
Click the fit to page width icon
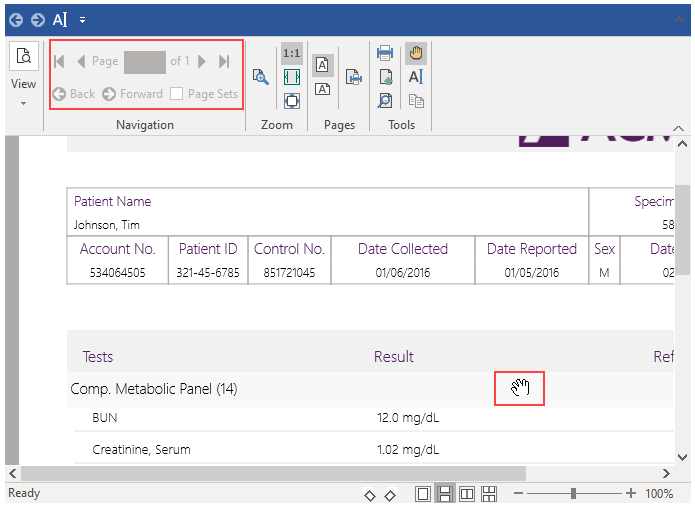[291, 77]
